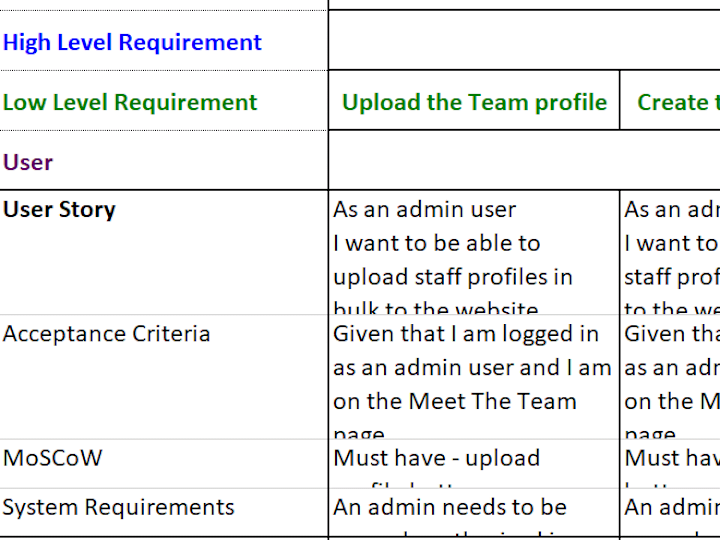720x540 pixels.
Task: Select empty cell right of High Level Requirement
Action: pos(524,40)
